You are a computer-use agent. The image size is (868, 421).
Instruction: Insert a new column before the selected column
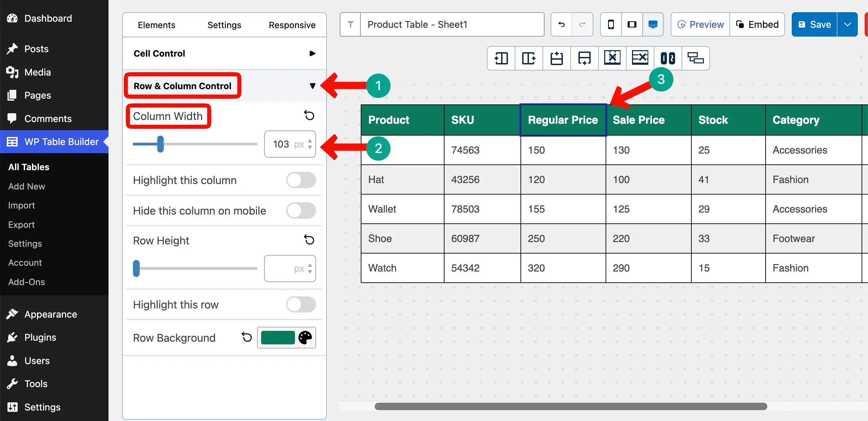point(500,58)
